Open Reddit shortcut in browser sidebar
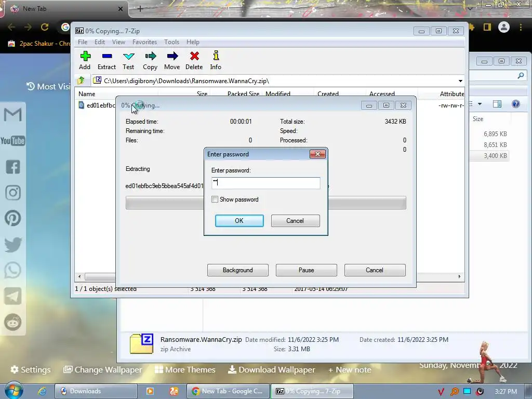Image resolution: width=532 pixels, height=399 pixels. [x=13, y=322]
